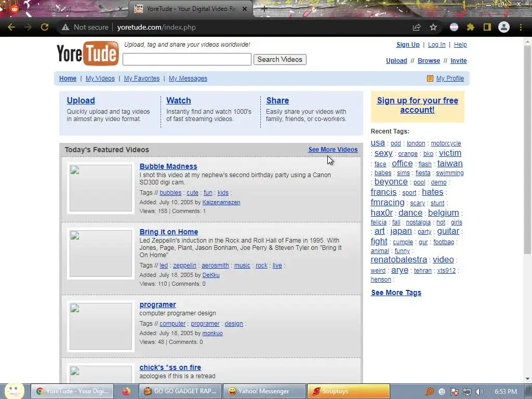This screenshot has width=532, height=399.
Task: Open My Videos in the navigation bar
Action: 100,78
